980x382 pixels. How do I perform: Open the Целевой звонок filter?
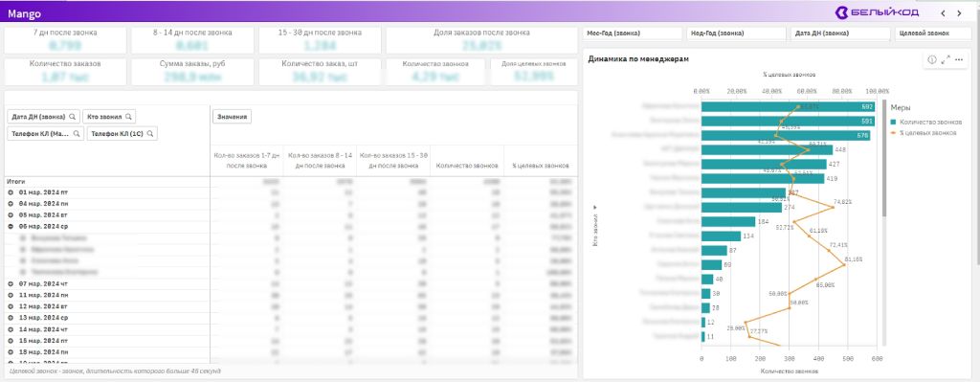[933, 34]
